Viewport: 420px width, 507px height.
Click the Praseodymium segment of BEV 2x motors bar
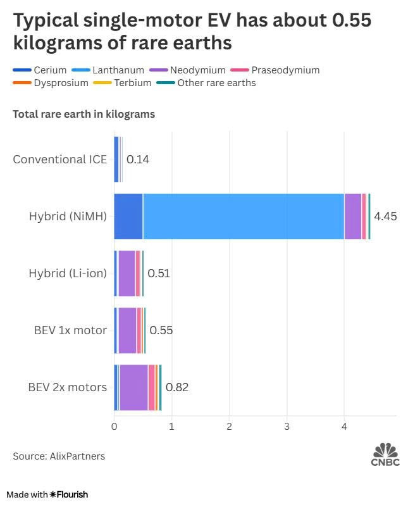[152, 387]
